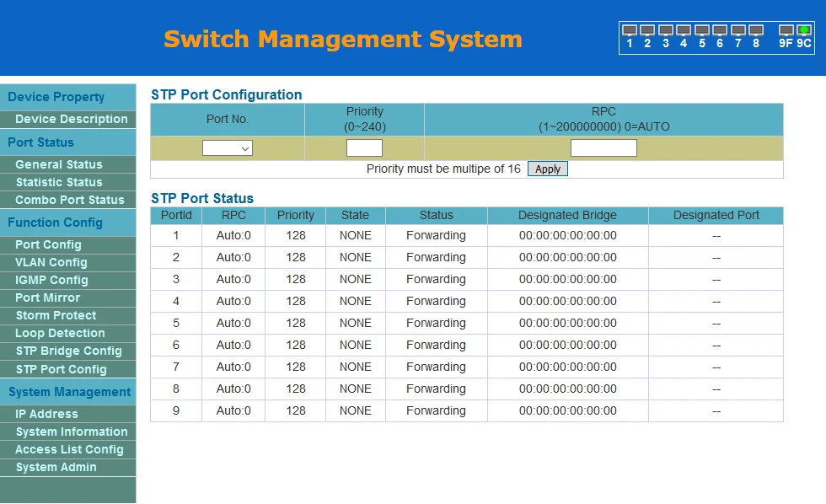The width and height of the screenshot is (826, 504).
Task: Open the Loop Detection settings
Action: pyautogui.click(x=60, y=333)
